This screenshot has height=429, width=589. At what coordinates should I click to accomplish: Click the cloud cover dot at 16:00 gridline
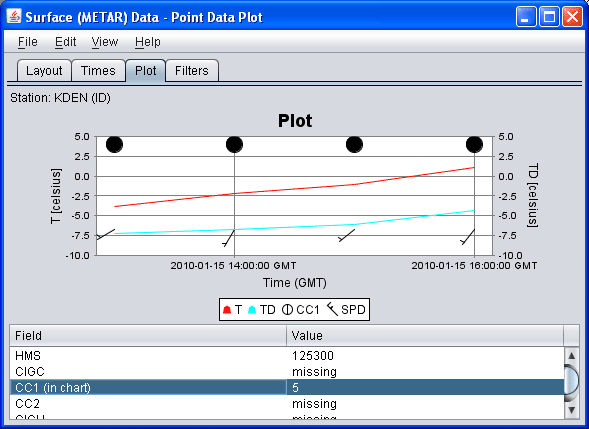(474, 144)
